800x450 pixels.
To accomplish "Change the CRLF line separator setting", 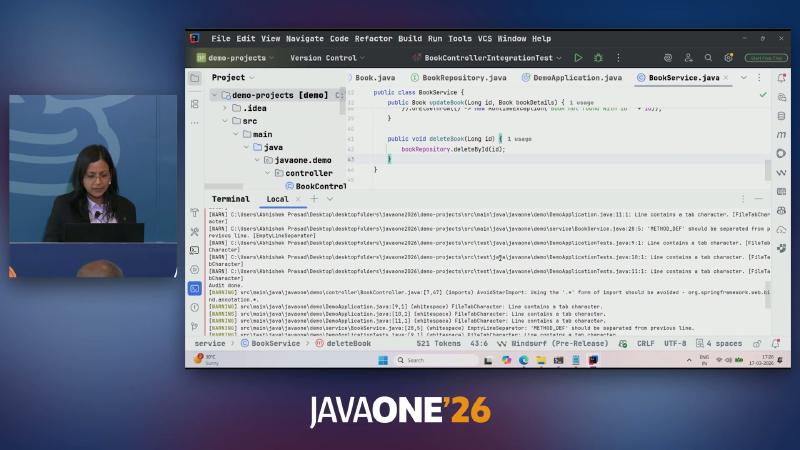I will point(645,344).
